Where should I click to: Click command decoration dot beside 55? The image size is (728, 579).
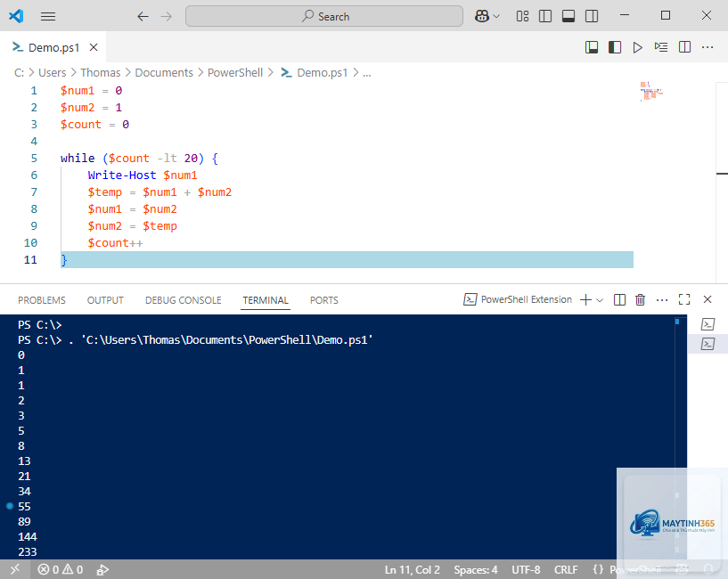click(10, 506)
